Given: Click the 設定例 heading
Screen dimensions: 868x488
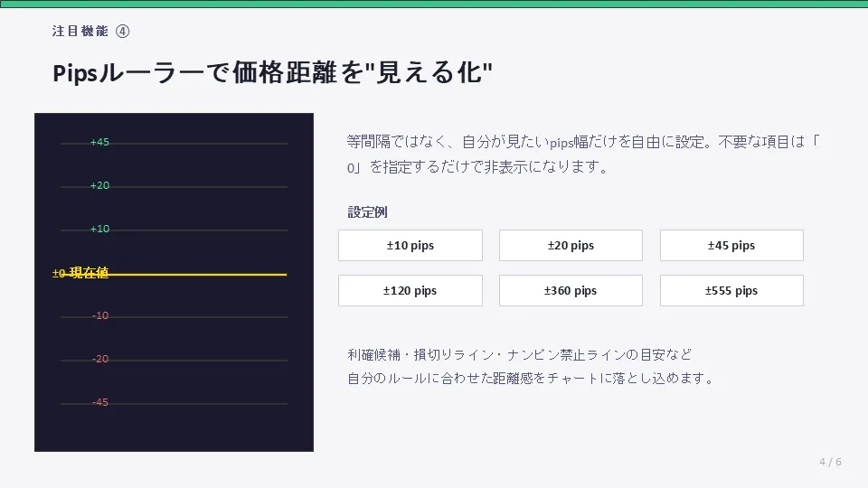Looking at the screenshot, I should click(368, 212).
